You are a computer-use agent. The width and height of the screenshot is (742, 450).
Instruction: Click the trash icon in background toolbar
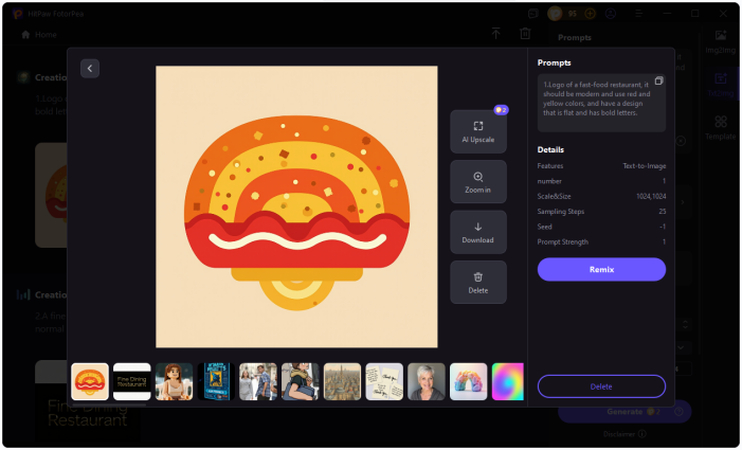click(525, 33)
